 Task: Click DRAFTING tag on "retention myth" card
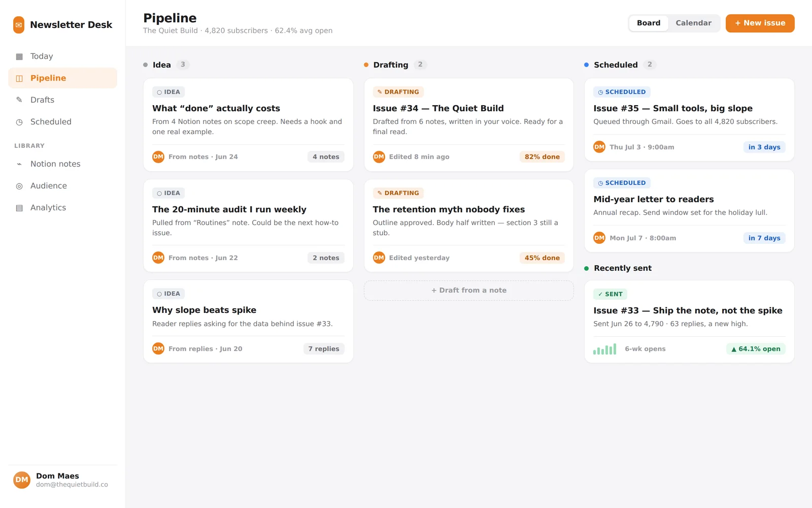tap(398, 193)
